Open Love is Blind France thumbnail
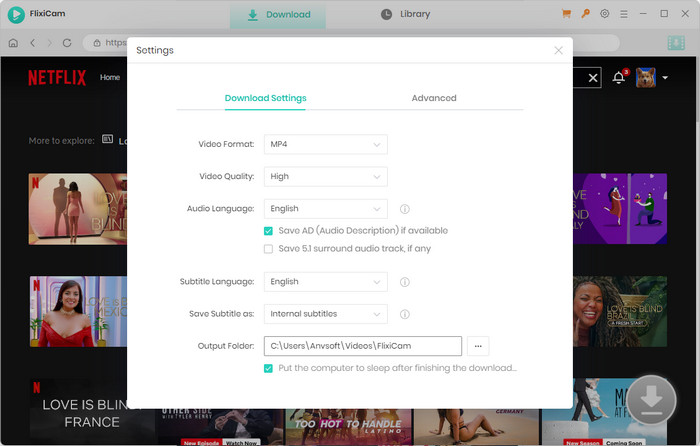700x446 pixels. tap(92, 411)
